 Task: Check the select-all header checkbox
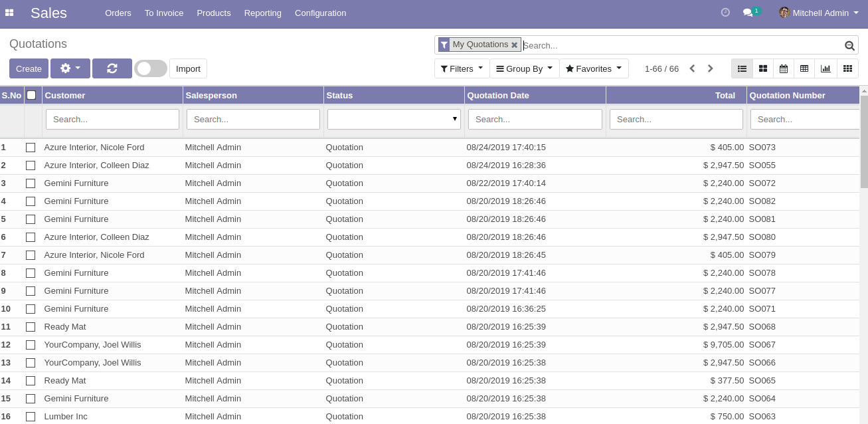[x=31, y=95]
